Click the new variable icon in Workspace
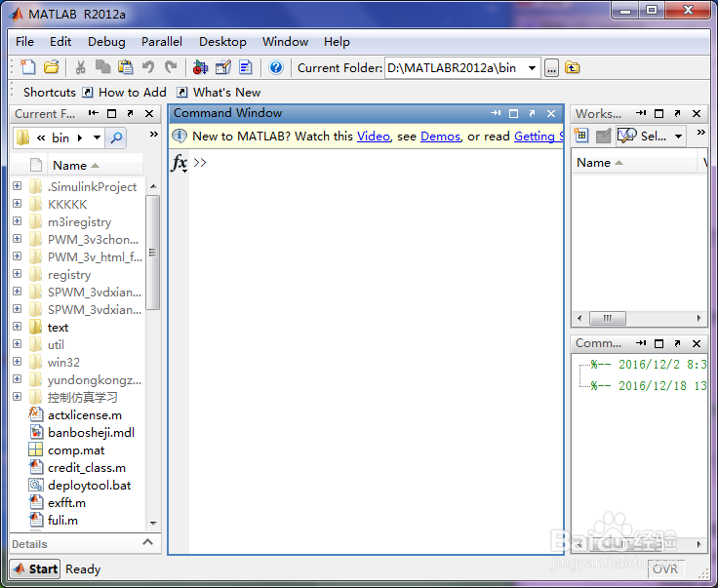This screenshot has height=588, width=718. point(581,136)
